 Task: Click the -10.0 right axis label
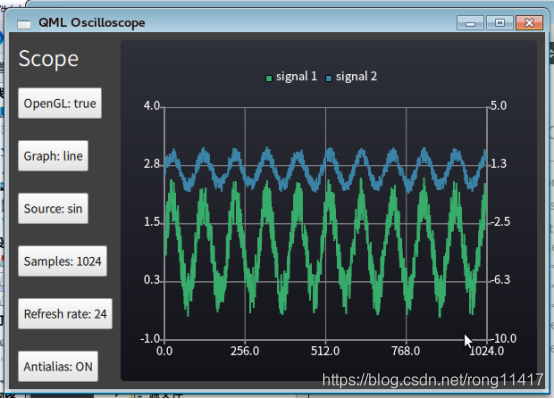[503, 339]
